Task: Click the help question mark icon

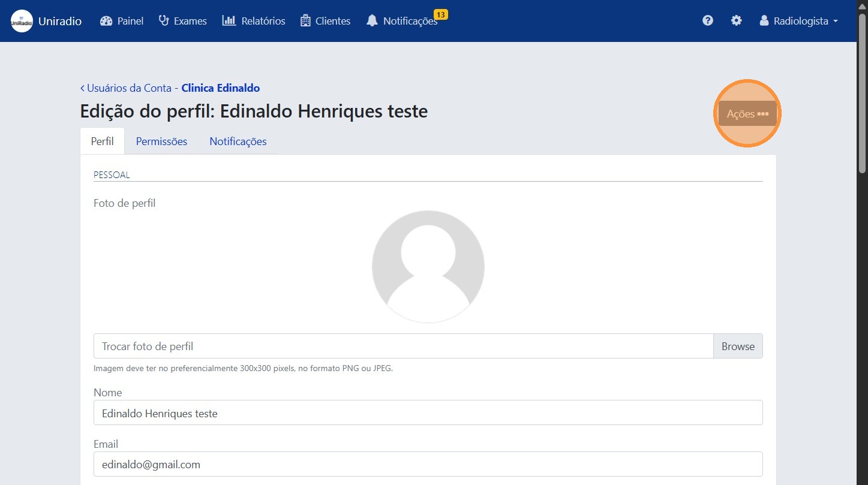Action: [x=708, y=21]
